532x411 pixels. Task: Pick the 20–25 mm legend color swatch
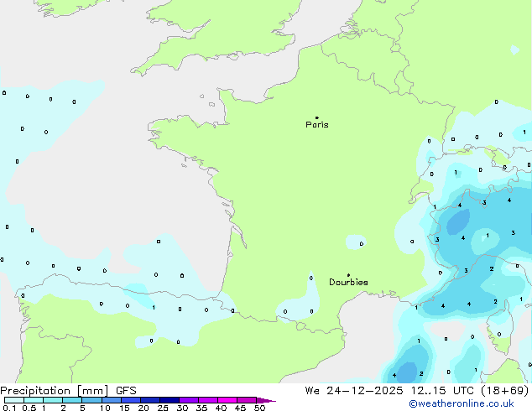(149, 400)
